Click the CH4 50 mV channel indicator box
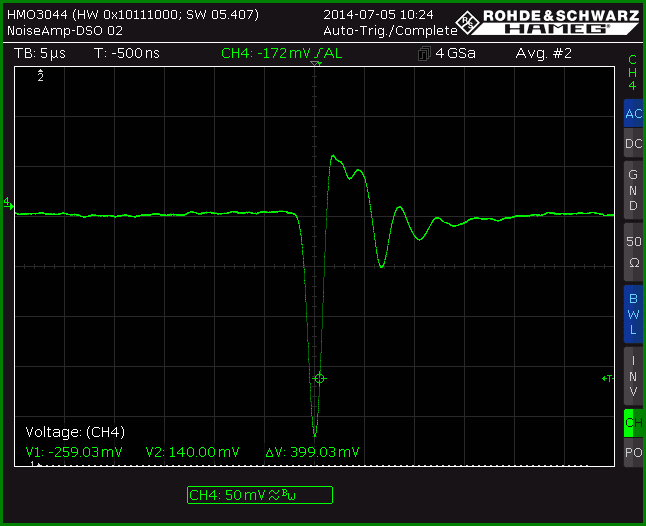Screen dimensions: 646x526 260,495
